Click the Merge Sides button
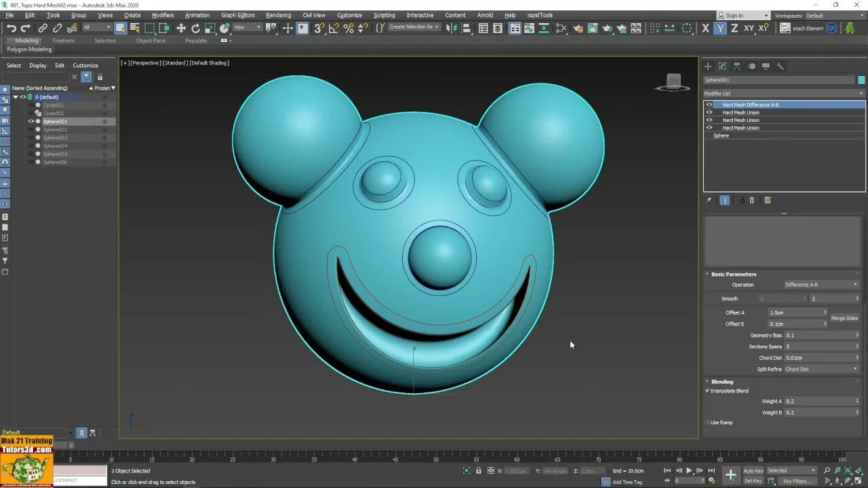The height and width of the screenshot is (488, 868). pyautogui.click(x=844, y=319)
